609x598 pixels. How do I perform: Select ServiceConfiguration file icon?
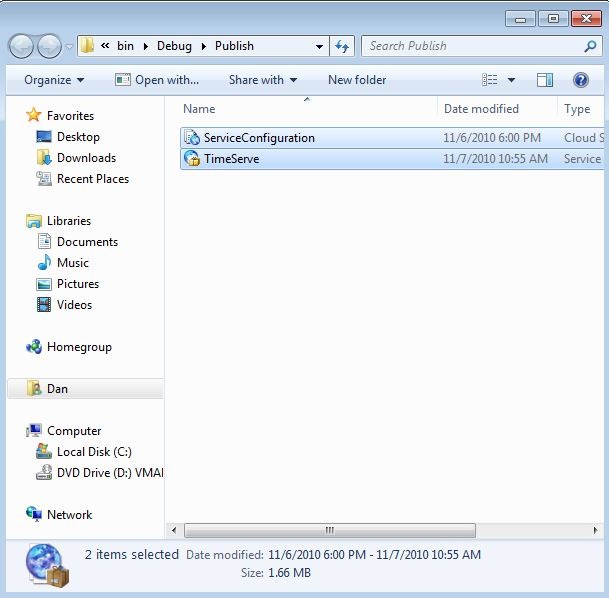tap(192, 138)
